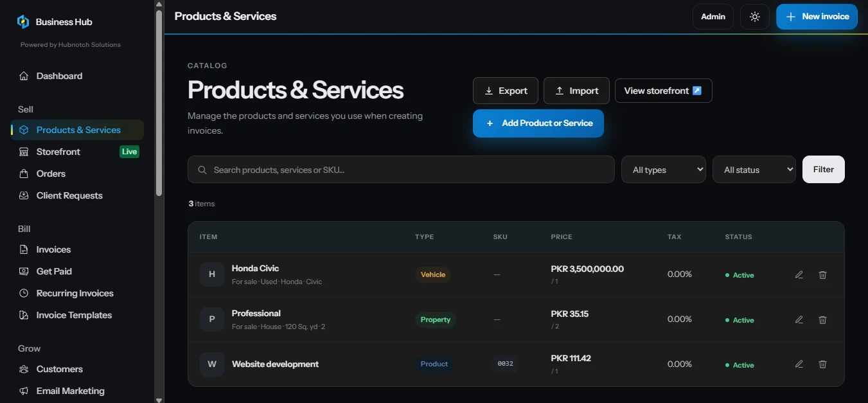Screen dimensions: 868x403
Task: Click the Honda Civic item name
Action: pos(255,268)
